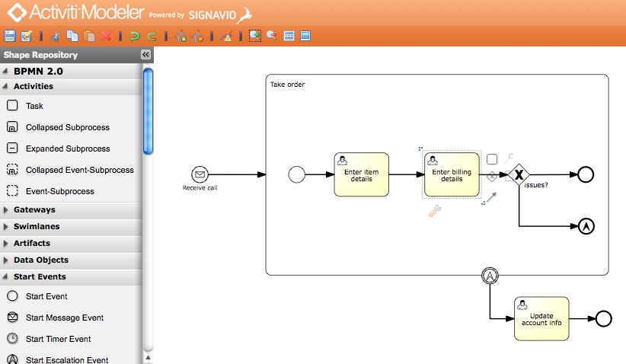The image size is (626, 364).
Task: Click the issues? exclusive gateway
Action: coord(519,175)
